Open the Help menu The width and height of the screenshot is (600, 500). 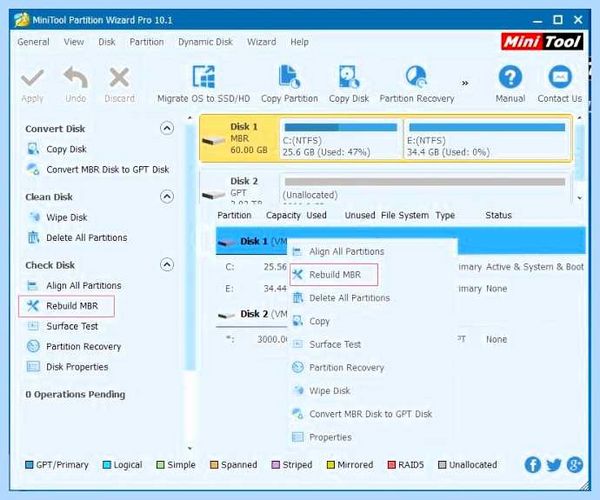coord(299,42)
